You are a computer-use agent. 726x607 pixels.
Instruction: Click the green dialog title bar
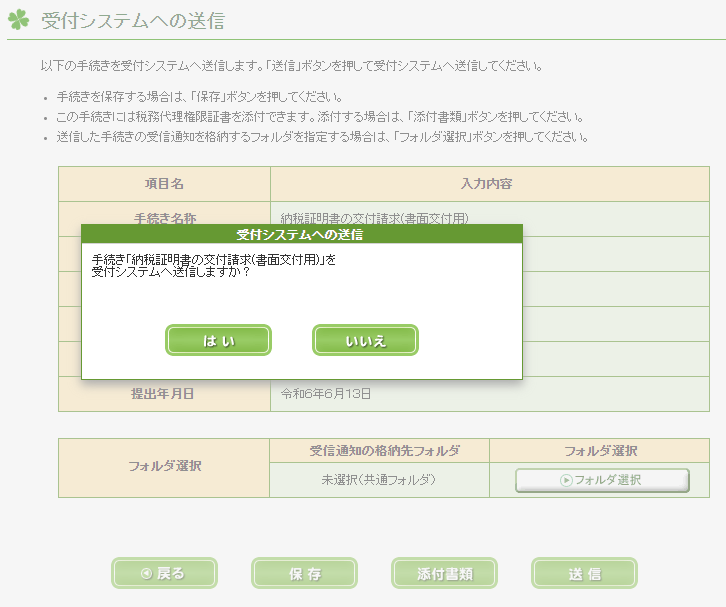[x=301, y=235]
